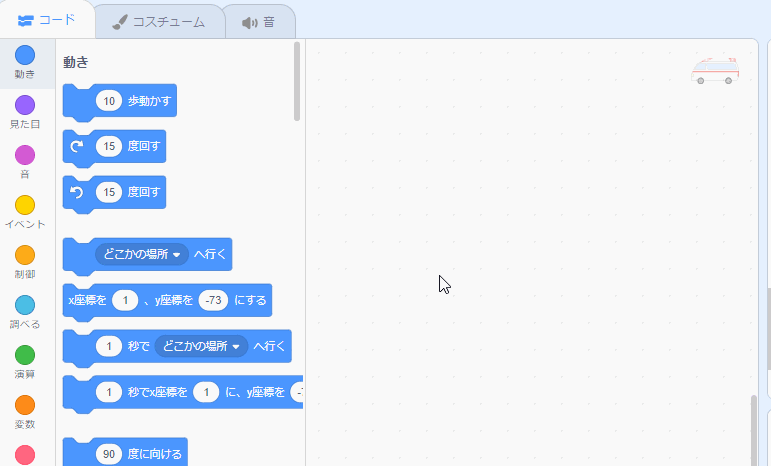Switch to the コスチューム tab
The width and height of the screenshot is (771, 466).
coord(159,22)
